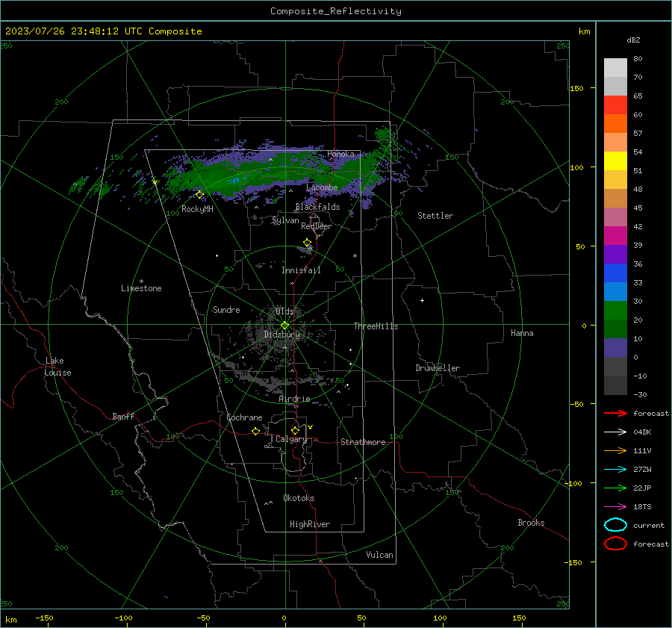Click the Lacombe city label
Image resolution: width=672 pixels, height=628 pixels.
pyautogui.click(x=322, y=187)
